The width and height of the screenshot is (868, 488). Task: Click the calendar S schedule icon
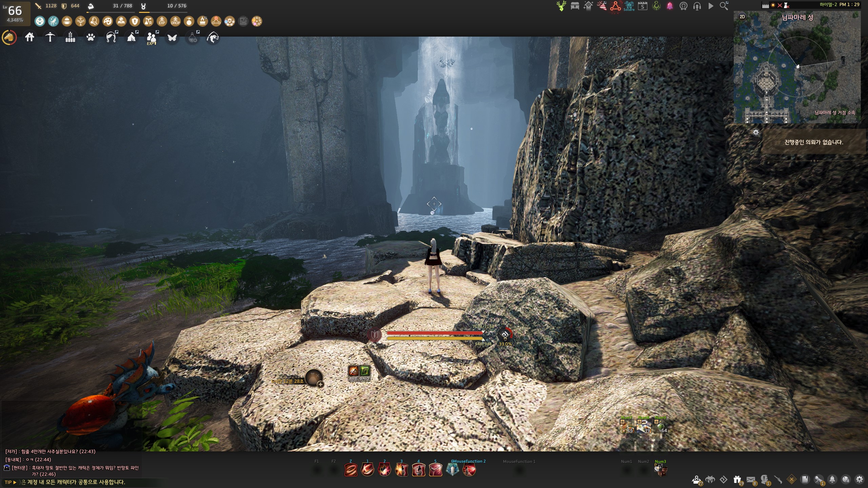click(x=643, y=6)
